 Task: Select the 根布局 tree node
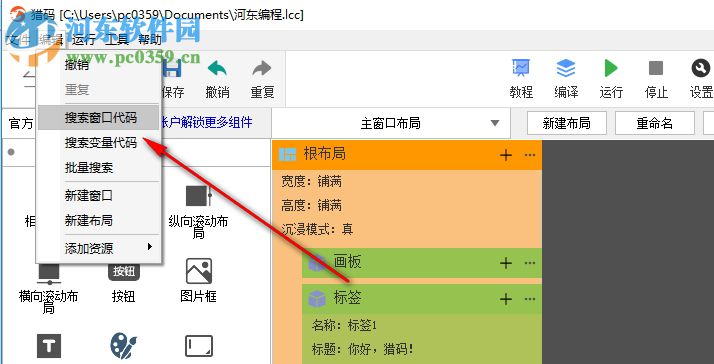coord(407,154)
